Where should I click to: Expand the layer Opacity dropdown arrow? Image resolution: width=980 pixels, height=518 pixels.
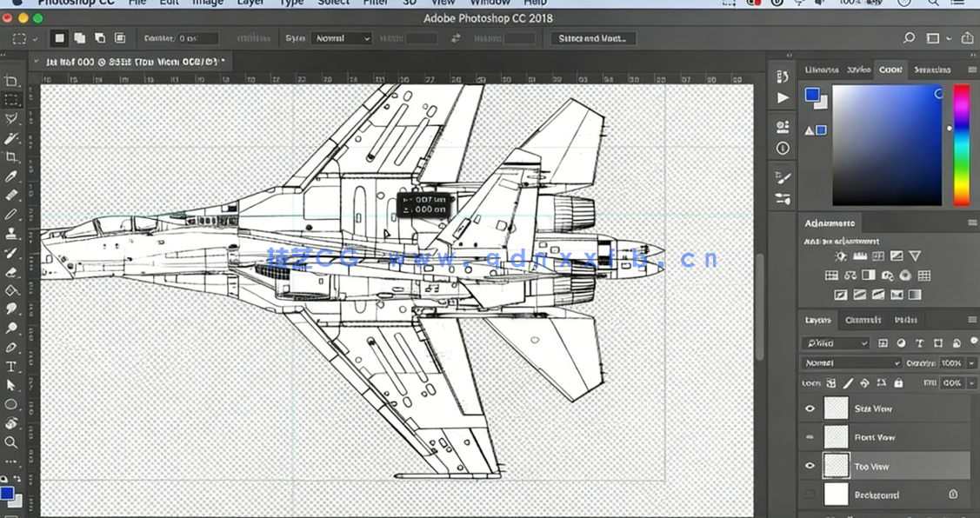pos(970,363)
